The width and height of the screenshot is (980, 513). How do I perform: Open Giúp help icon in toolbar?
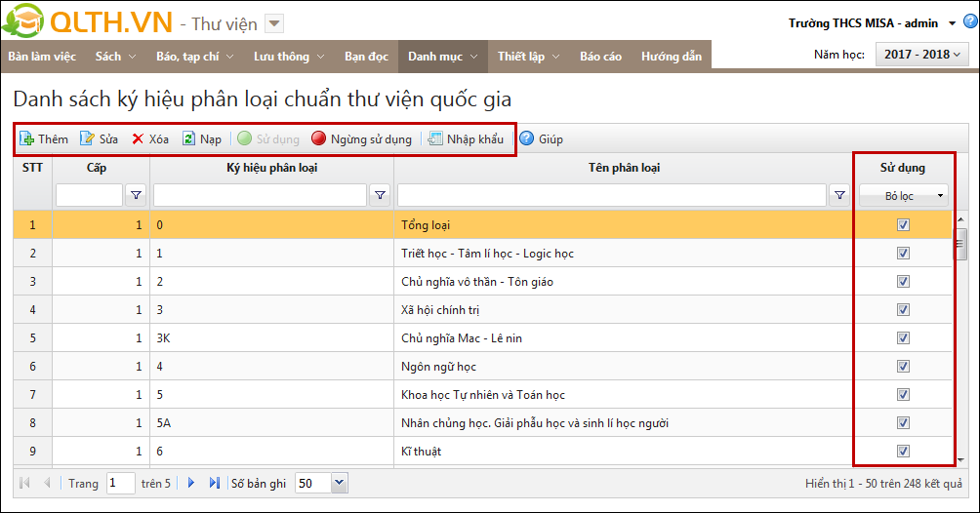click(527, 138)
